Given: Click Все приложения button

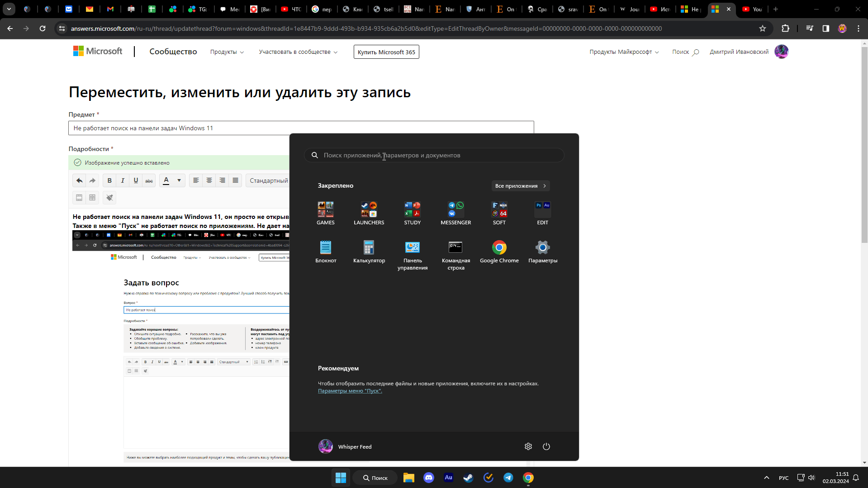Looking at the screenshot, I should click(x=520, y=186).
